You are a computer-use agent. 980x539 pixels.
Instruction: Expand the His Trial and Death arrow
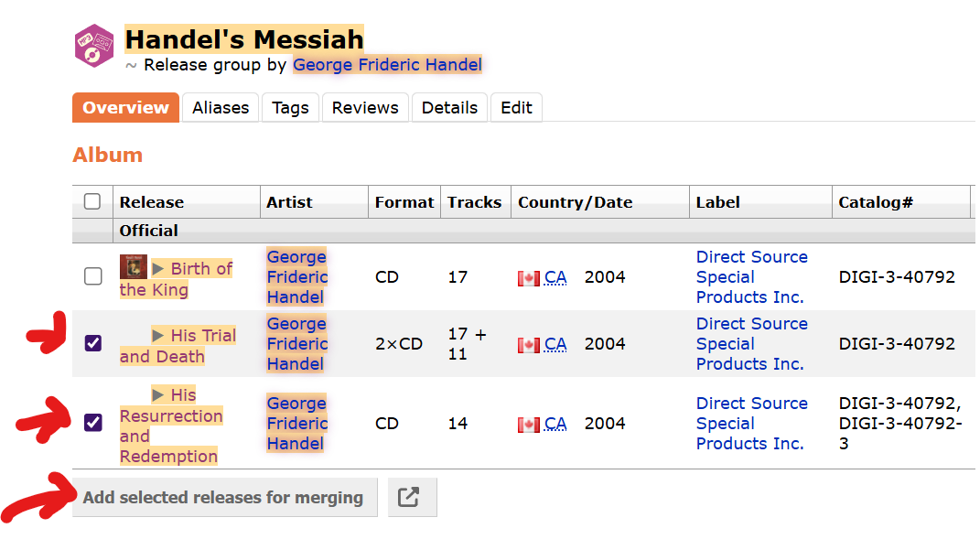(x=158, y=336)
